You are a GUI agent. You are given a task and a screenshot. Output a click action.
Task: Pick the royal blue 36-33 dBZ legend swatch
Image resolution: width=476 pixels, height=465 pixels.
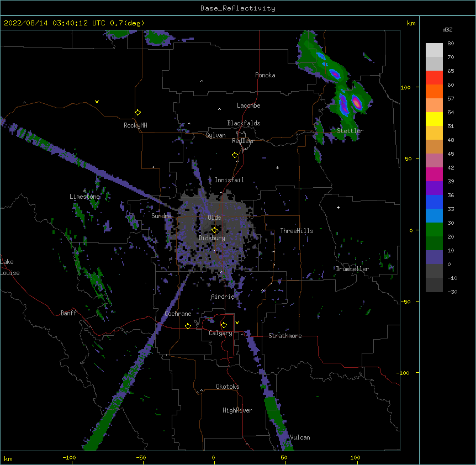tap(434, 202)
